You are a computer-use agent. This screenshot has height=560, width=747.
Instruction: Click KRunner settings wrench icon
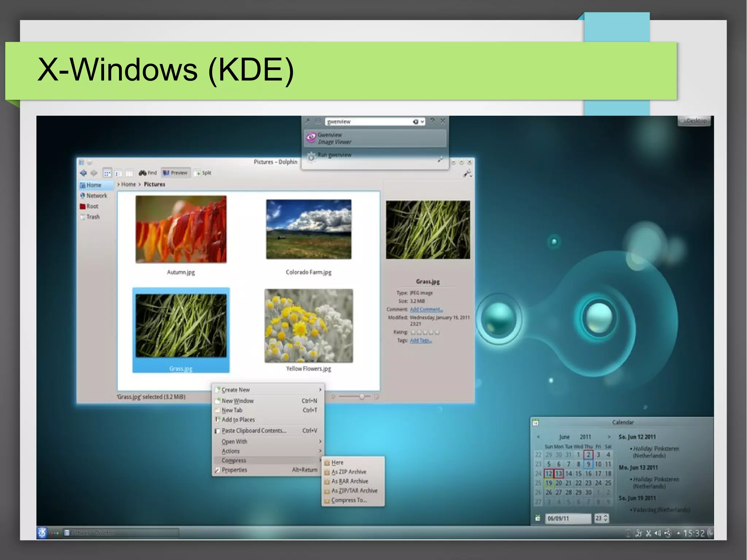tap(307, 121)
